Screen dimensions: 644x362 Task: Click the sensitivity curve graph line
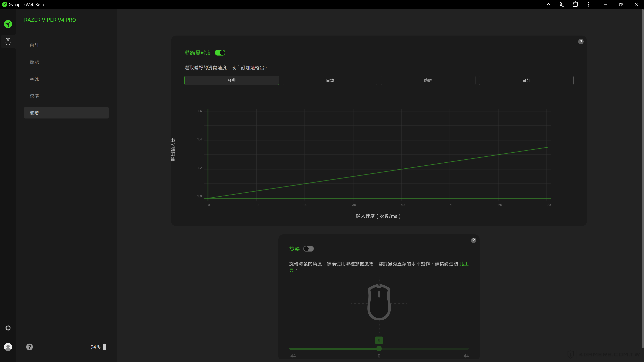pos(378,173)
